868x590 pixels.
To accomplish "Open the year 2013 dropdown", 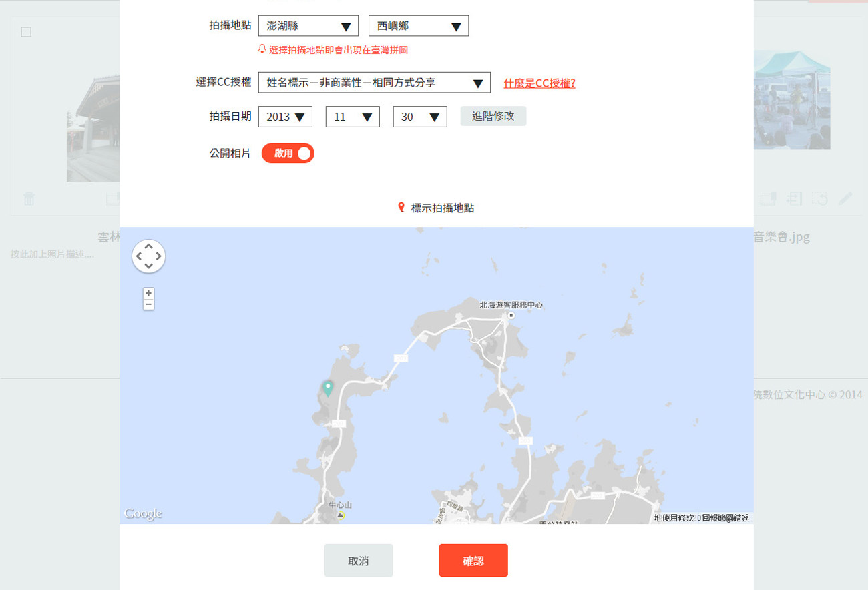I will point(285,116).
